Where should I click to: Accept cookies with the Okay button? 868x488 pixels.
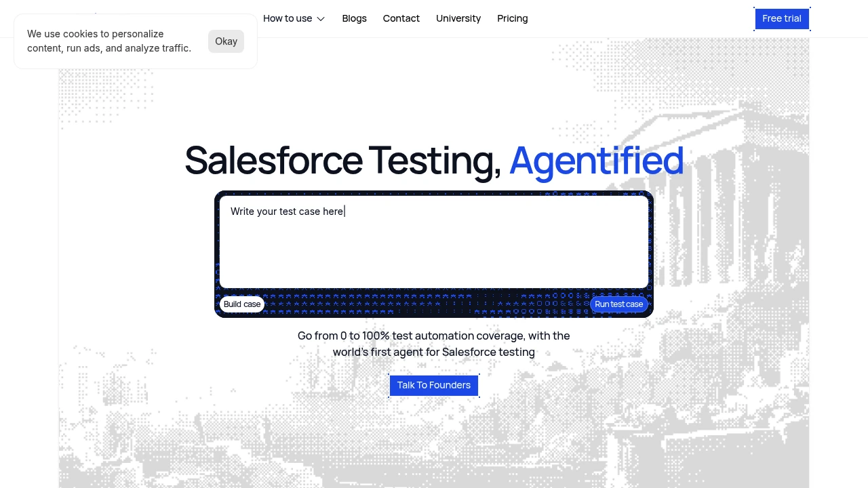coord(226,41)
